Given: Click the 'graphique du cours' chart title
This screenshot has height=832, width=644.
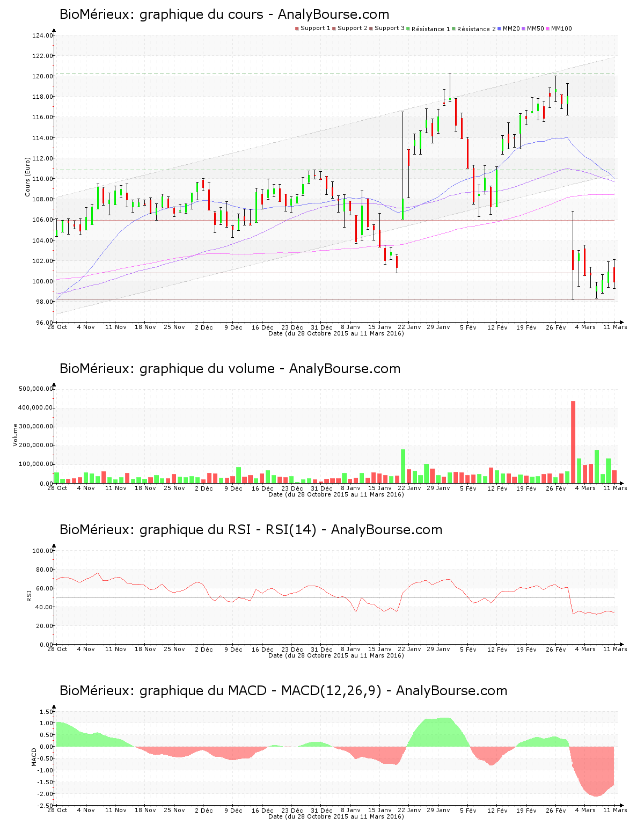Looking at the screenshot, I should pos(224,14).
